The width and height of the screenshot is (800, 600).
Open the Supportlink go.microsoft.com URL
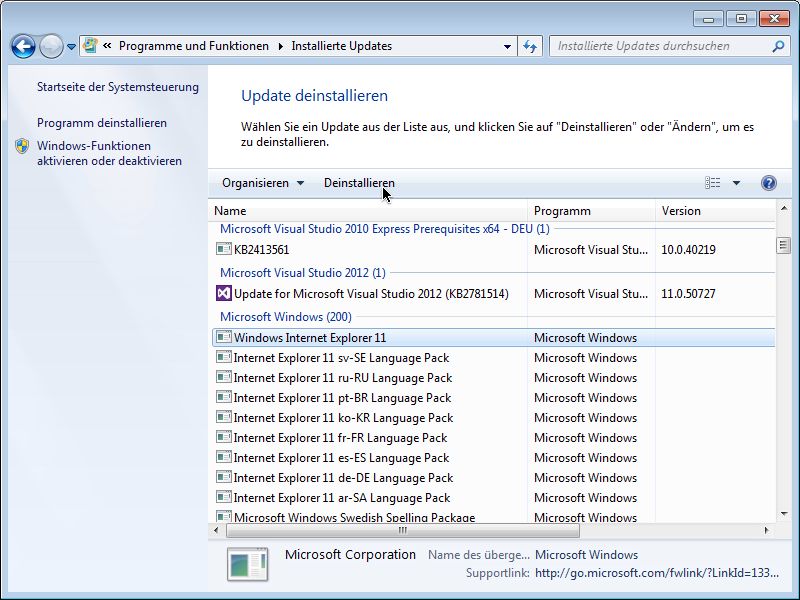pos(657,573)
